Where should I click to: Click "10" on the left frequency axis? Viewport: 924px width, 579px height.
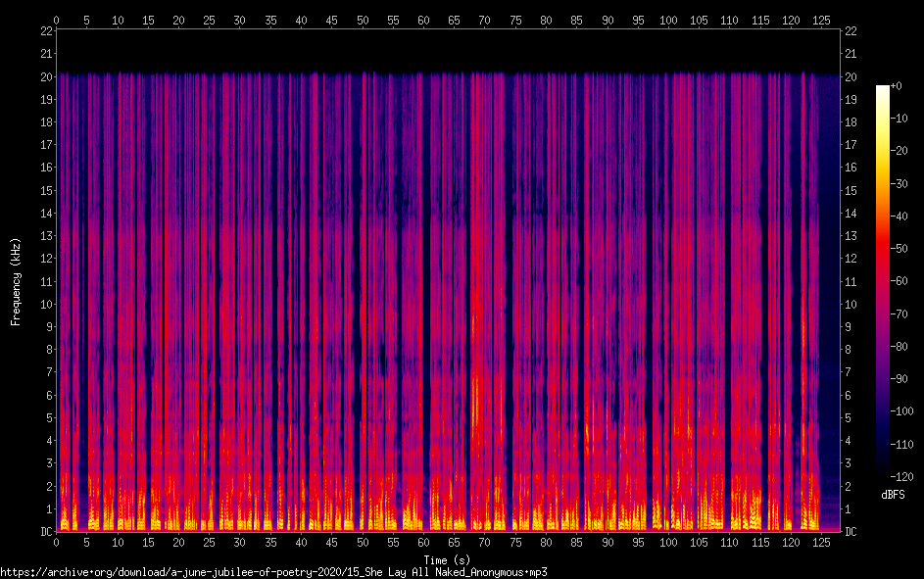[x=47, y=305]
